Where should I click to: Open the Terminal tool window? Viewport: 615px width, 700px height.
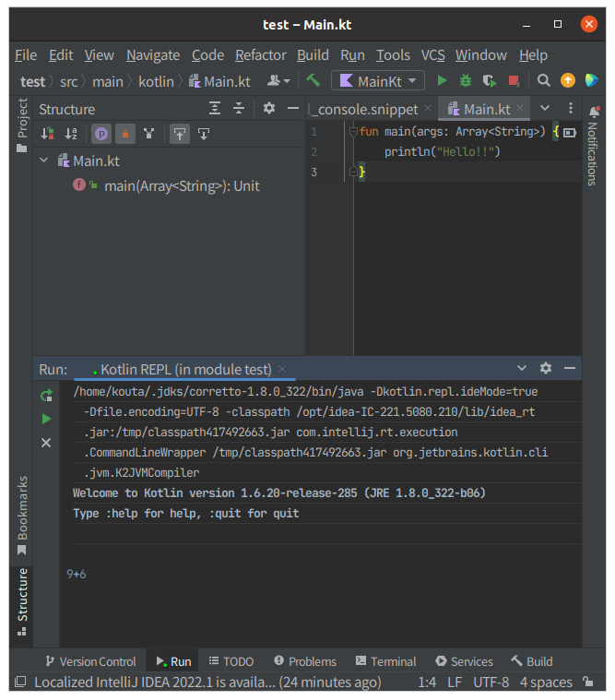(386, 661)
